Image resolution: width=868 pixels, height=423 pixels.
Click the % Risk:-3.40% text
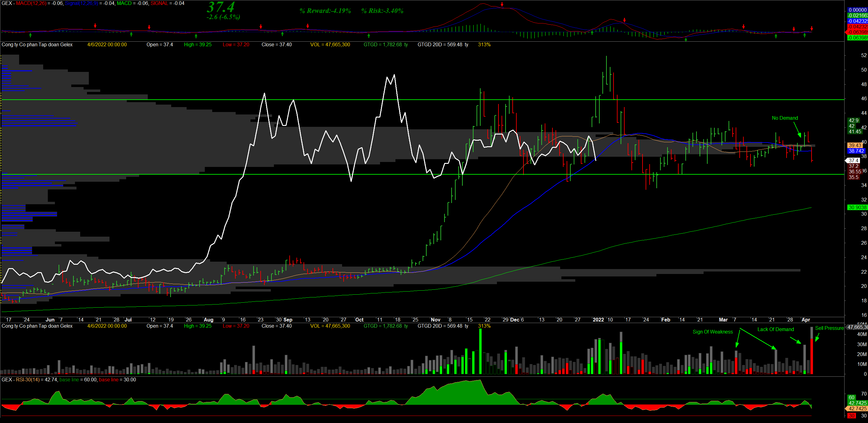click(x=382, y=11)
